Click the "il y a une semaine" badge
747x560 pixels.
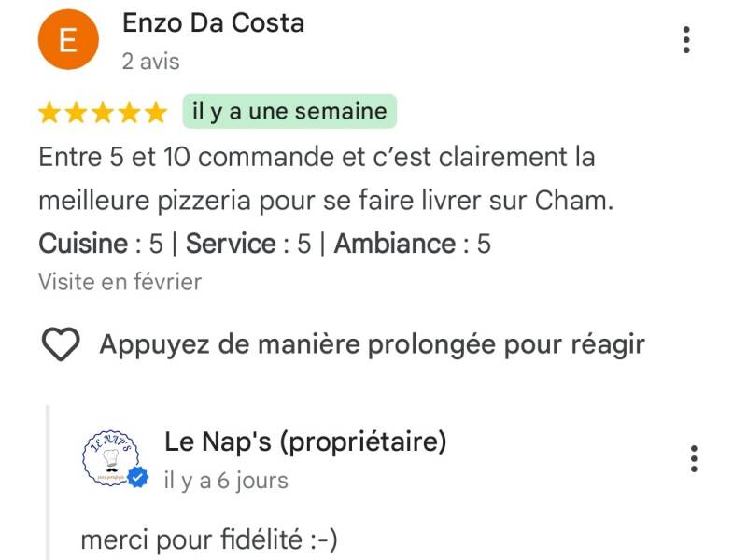click(289, 112)
